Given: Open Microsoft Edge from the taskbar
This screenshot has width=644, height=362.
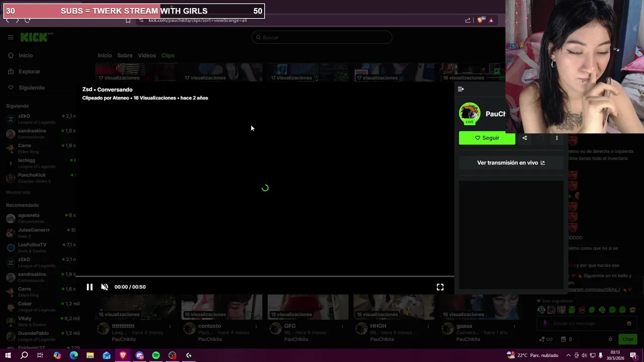Looking at the screenshot, I should point(73,355).
